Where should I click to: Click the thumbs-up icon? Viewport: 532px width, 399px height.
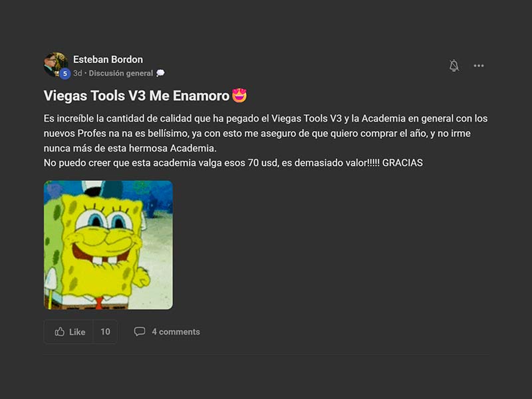(60, 332)
